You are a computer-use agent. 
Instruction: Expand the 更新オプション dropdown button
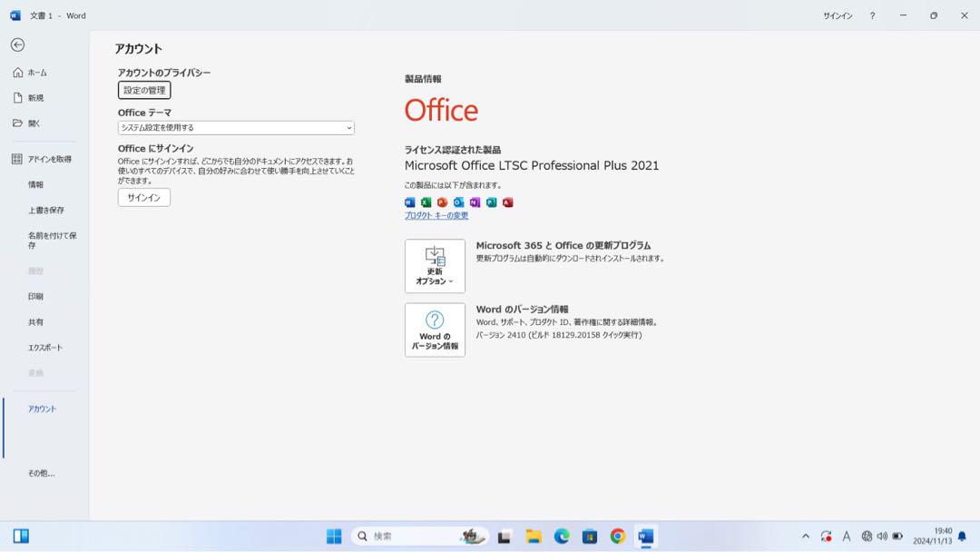coord(435,266)
